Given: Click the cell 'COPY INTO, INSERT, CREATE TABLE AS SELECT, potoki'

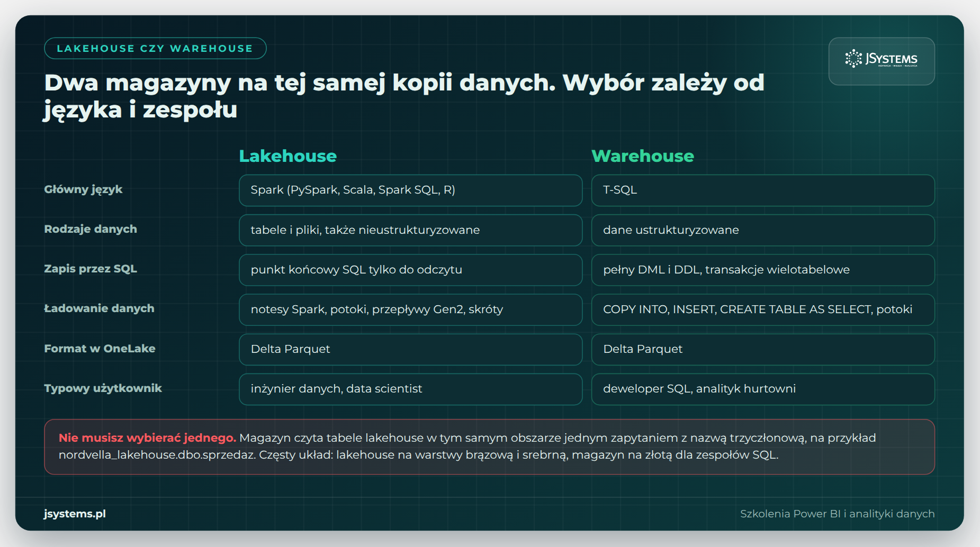Looking at the screenshot, I should [763, 309].
